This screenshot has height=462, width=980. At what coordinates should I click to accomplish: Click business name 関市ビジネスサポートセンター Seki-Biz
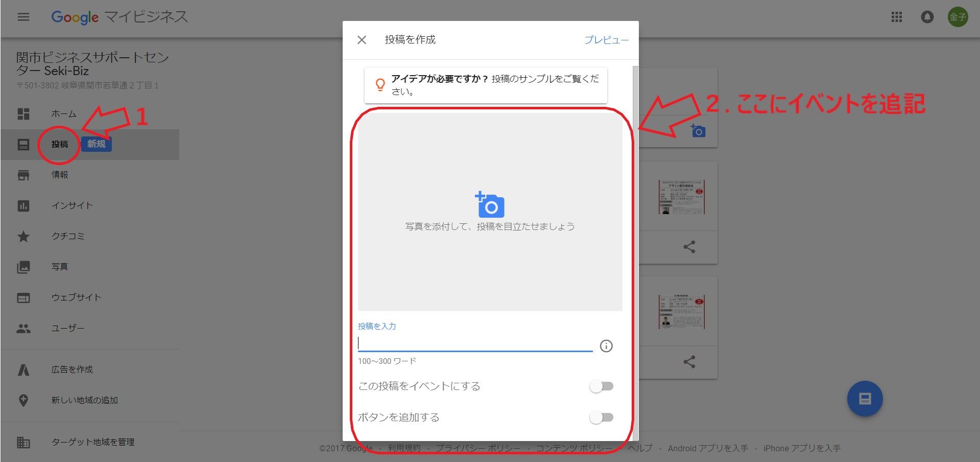pos(92,64)
